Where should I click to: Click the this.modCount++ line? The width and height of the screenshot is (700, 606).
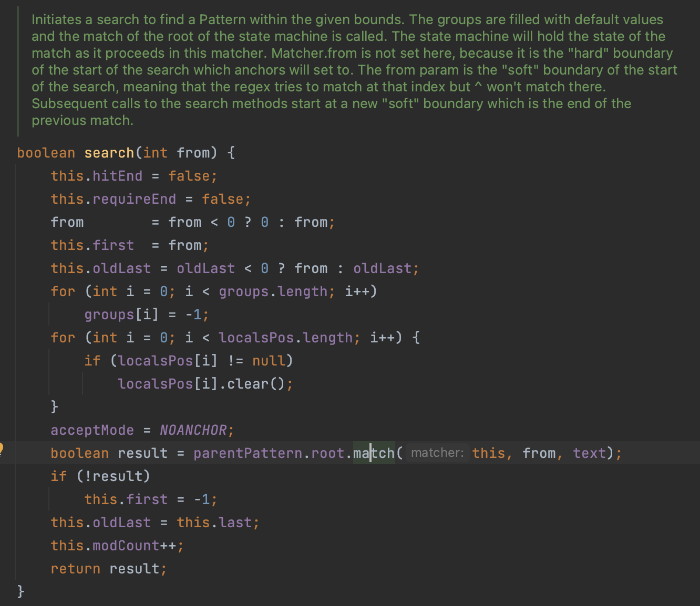[117, 546]
